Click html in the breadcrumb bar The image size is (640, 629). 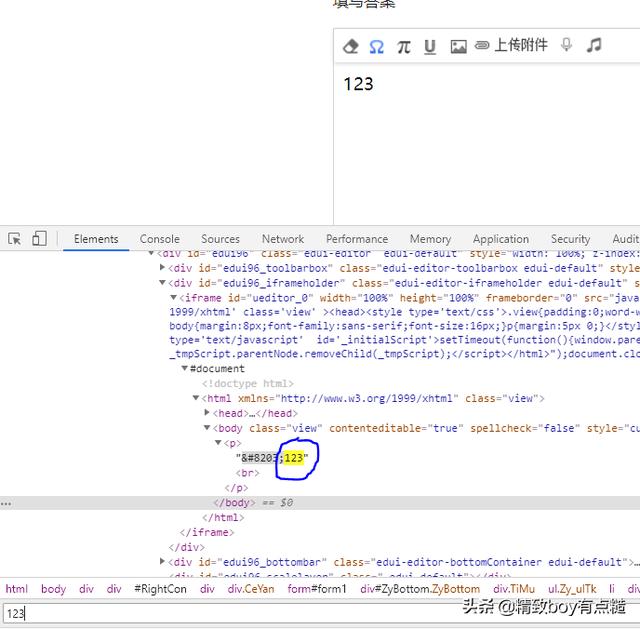tap(16, 589)
